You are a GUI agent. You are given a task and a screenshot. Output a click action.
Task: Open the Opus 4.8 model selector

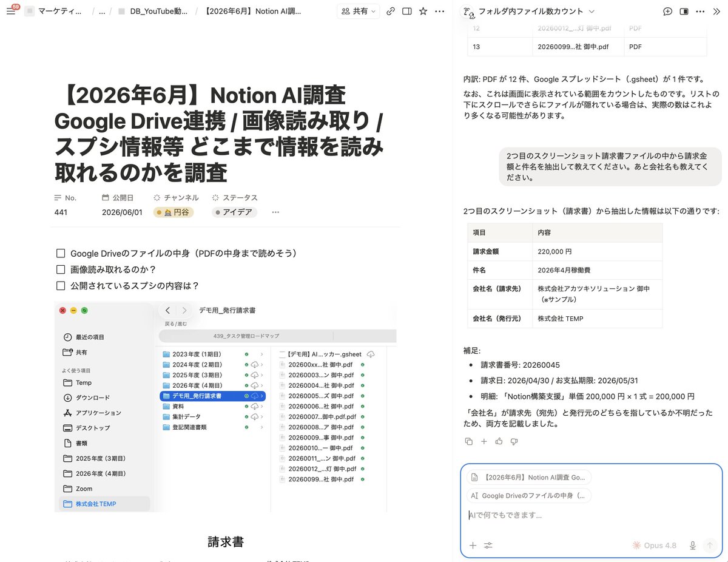(655, 545)
